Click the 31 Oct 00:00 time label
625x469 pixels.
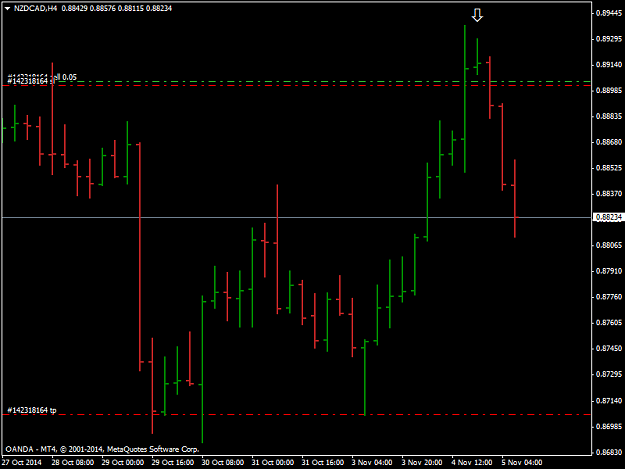point(273,462)
